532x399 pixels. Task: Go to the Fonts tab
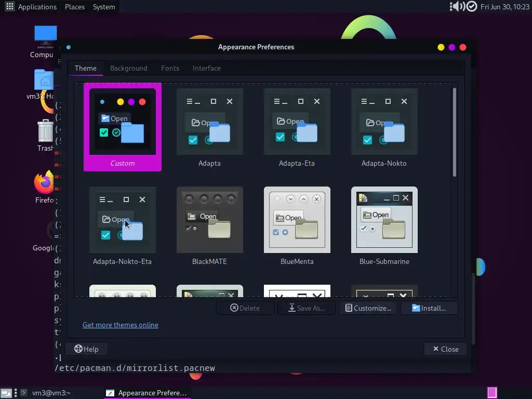[170, 68]
